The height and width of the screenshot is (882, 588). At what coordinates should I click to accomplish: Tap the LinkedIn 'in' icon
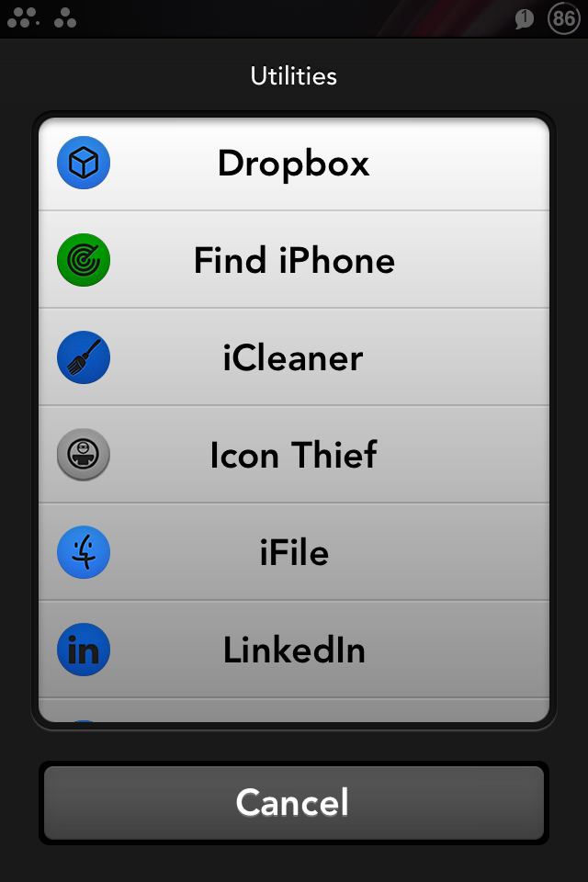84,650
